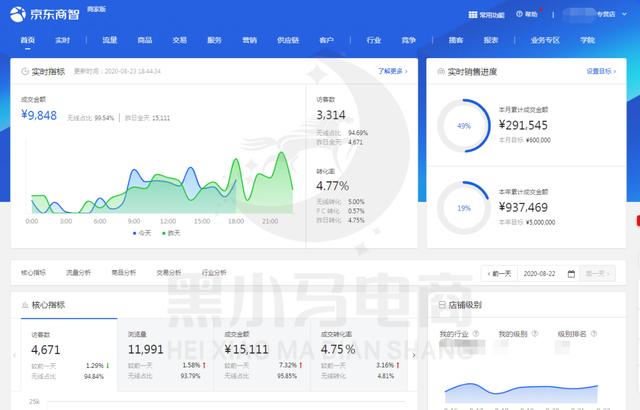Select the 成交转化率 4.75% metric card
Screen dimensions: 640x410
[359, 355]
